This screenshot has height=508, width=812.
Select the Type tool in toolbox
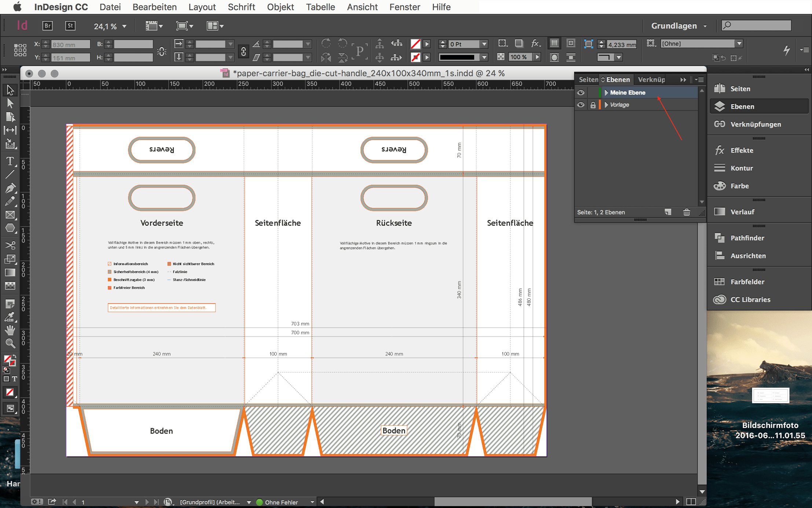click(x=10, y=161)
